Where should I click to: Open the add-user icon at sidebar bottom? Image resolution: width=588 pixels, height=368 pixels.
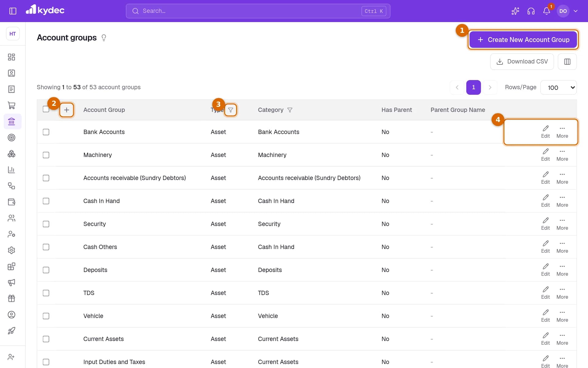[x=11, y=357]
